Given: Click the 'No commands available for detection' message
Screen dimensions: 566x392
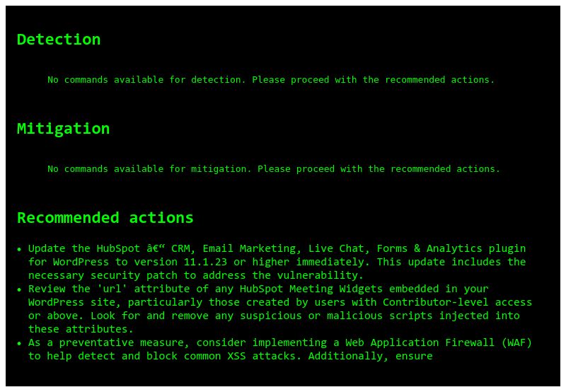Looking at the screenshot, I should tap(271, 80).
